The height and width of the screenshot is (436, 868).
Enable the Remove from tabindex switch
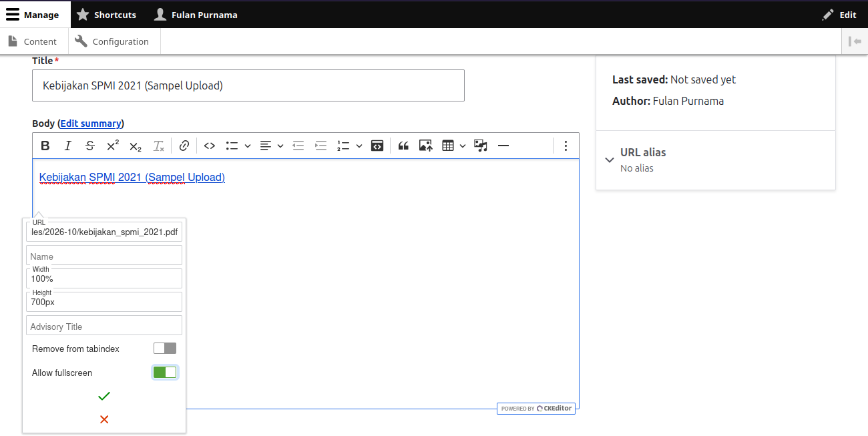pos(165,349)
